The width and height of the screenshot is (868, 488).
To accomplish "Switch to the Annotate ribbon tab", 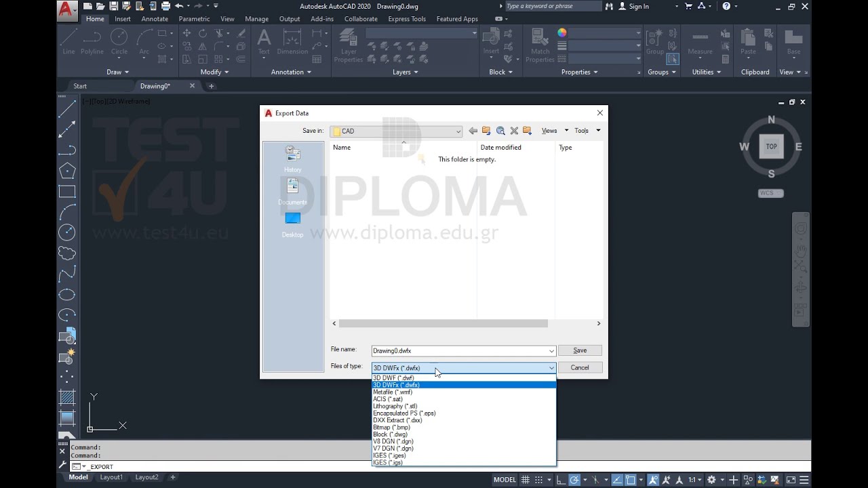I will point(155,19).
